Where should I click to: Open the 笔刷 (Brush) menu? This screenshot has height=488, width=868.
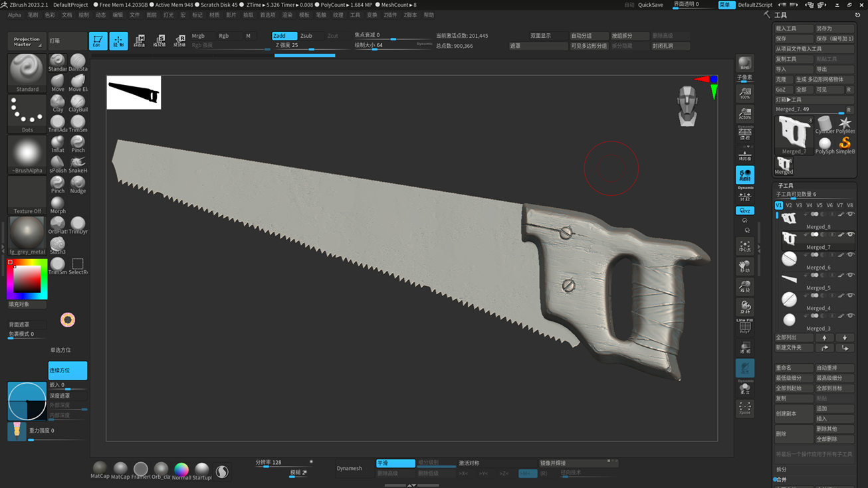click(x=33, y=15)
